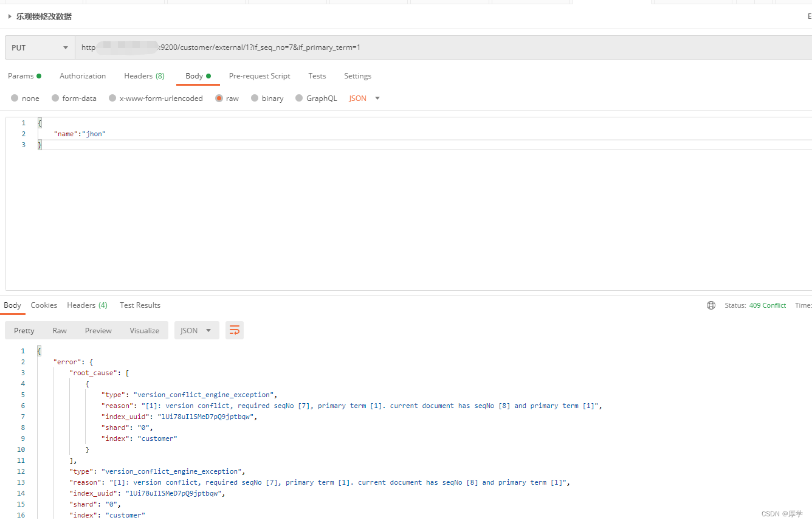Open the response Headers (4) tab
Viewport: 812px width, 523px height.
click(x=87, y=305)
